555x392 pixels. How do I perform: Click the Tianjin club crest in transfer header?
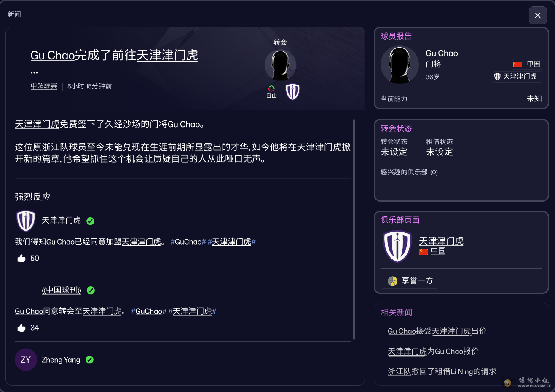point(292,92)
